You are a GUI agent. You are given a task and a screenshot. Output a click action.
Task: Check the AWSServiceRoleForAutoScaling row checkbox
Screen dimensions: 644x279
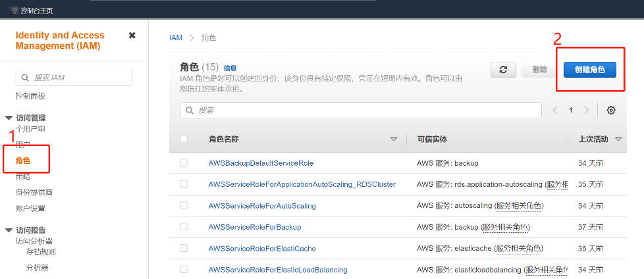pos(184,205)
